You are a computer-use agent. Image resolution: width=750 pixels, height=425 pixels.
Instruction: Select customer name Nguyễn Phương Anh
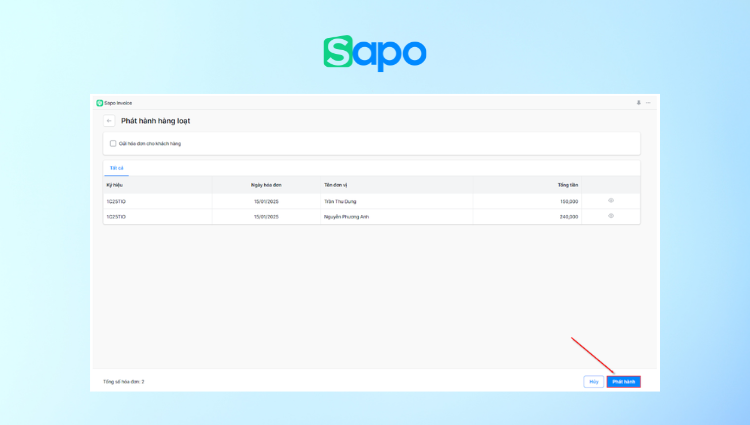[x=346, y=217]
